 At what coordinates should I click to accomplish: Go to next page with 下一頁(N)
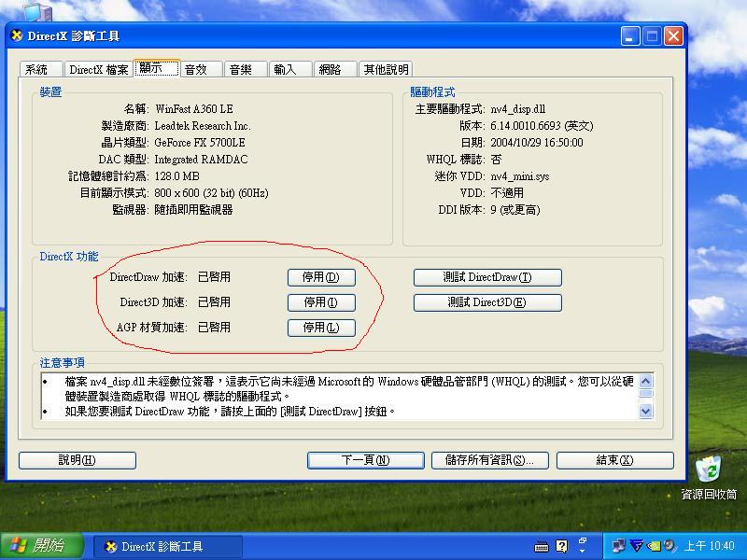coord(365,460)
